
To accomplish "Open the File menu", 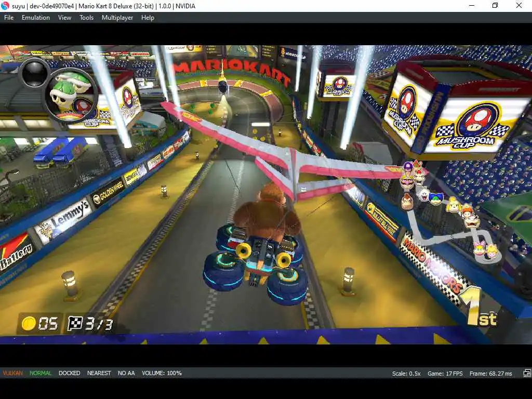I will 9,18.
